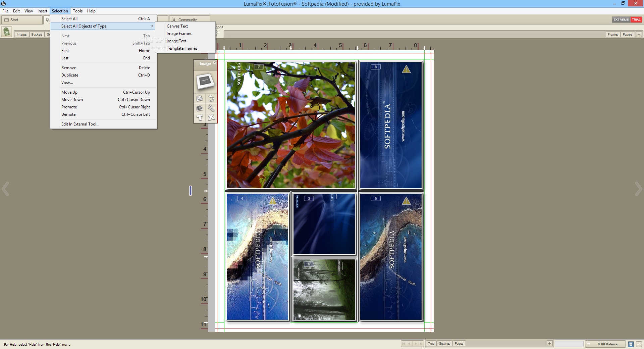Click Promote menu entry
Screen dimensions: 644x349
[103, 107]
